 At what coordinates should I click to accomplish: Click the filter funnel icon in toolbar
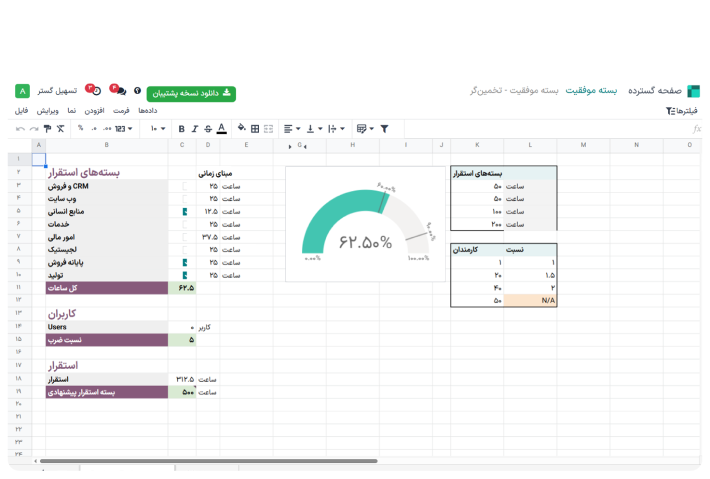coord(384,129)
